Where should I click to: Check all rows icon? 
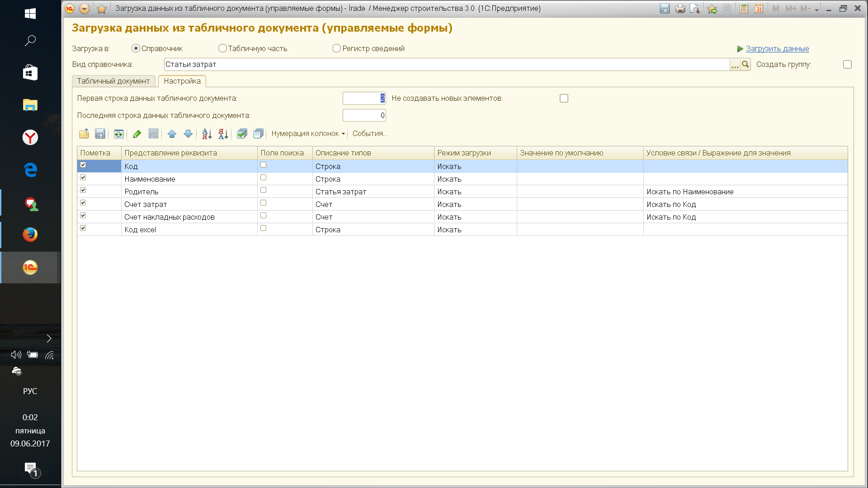(x=242, y=134)
